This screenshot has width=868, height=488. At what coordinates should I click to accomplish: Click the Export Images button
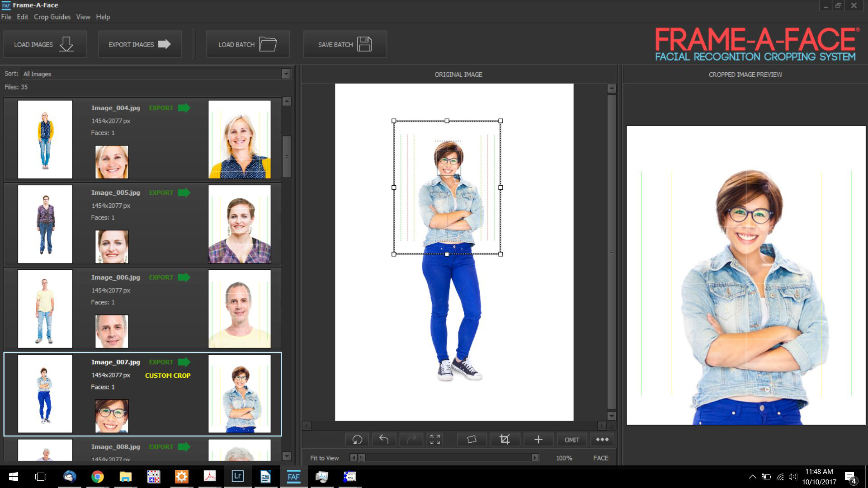point(140,44)
